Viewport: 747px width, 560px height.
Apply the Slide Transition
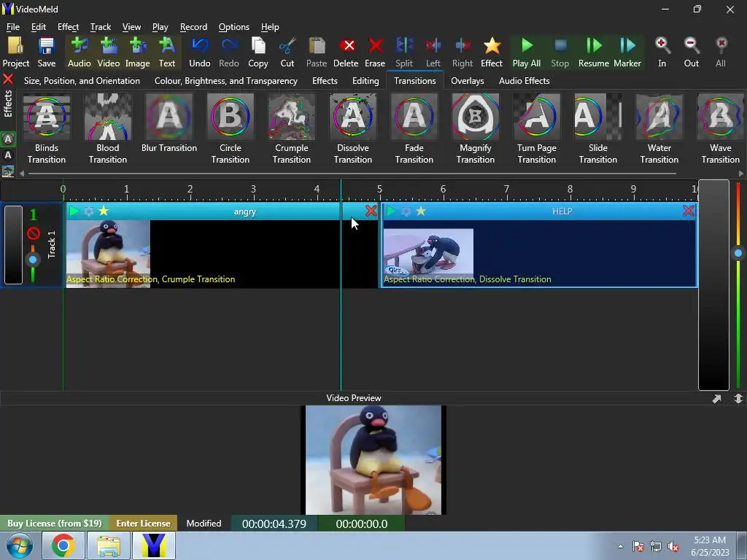(x=598, y=128)
